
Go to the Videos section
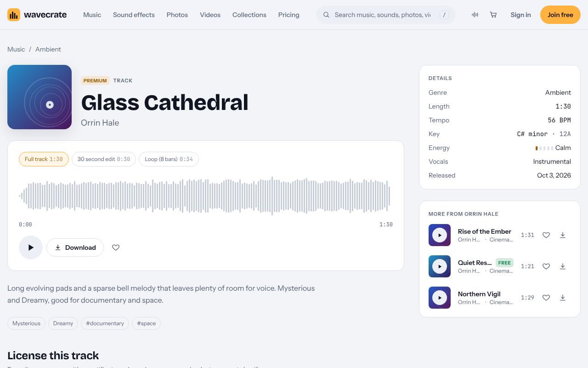coord(210,15)
